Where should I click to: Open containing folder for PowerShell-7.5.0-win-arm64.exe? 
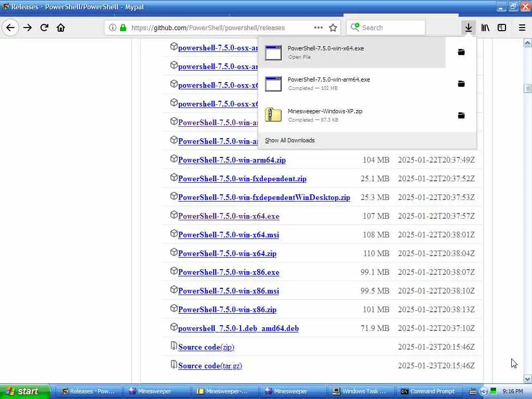tap(461, 84)
